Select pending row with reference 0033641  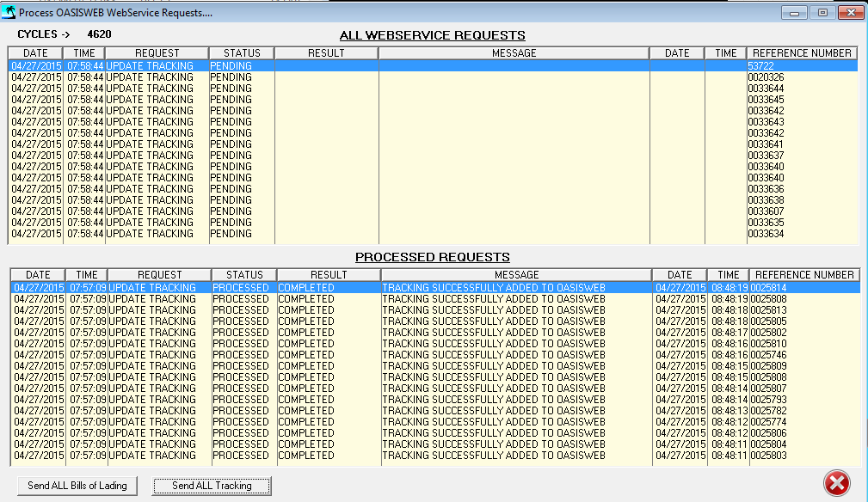pyautogui.click(x=434, y=144)
